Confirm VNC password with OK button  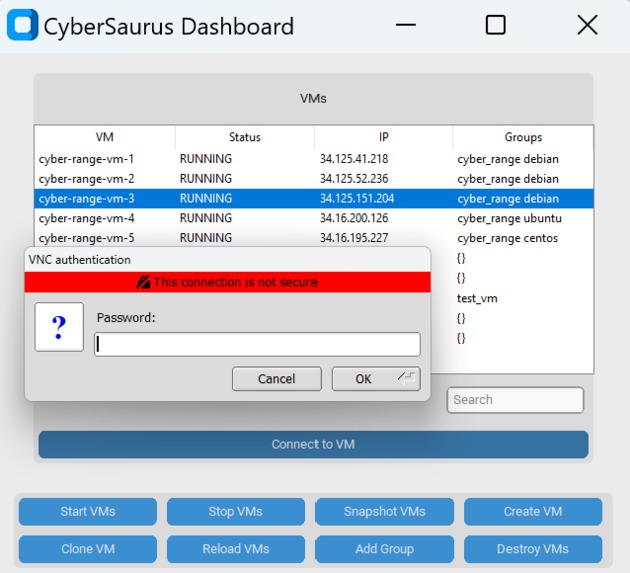coord(376,379)
